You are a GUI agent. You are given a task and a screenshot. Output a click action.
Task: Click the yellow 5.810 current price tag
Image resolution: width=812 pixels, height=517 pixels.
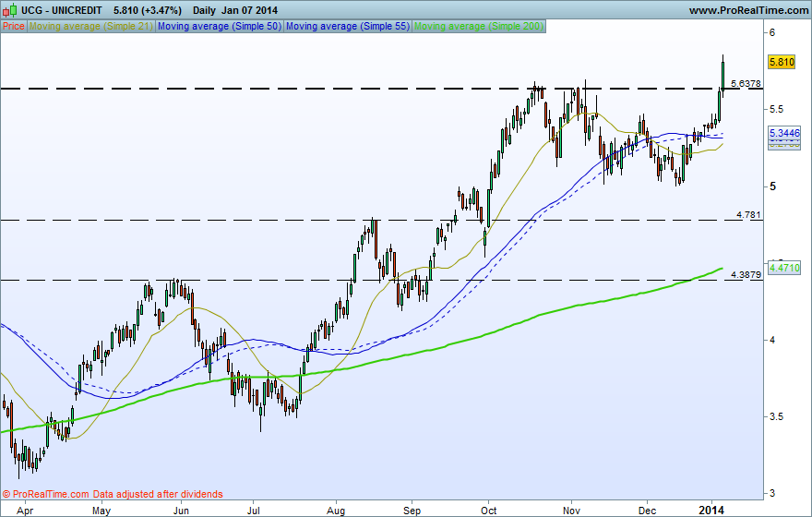click(x=782, y=62)
